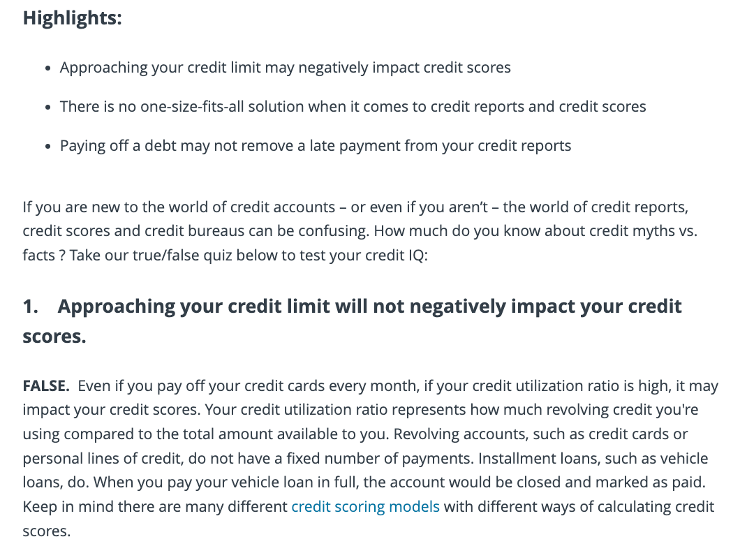Open the credit scoring models link
Viewport: 747px width, 560px height.
click(x=365, y=506)
